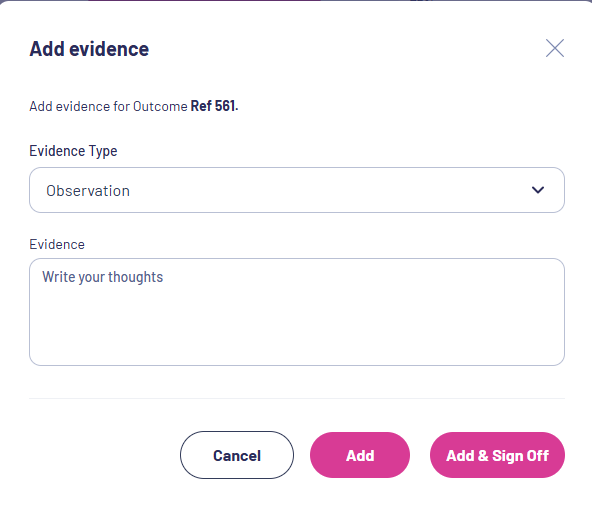
Task: Click the Evidence field label
Action: pos(57,245)
